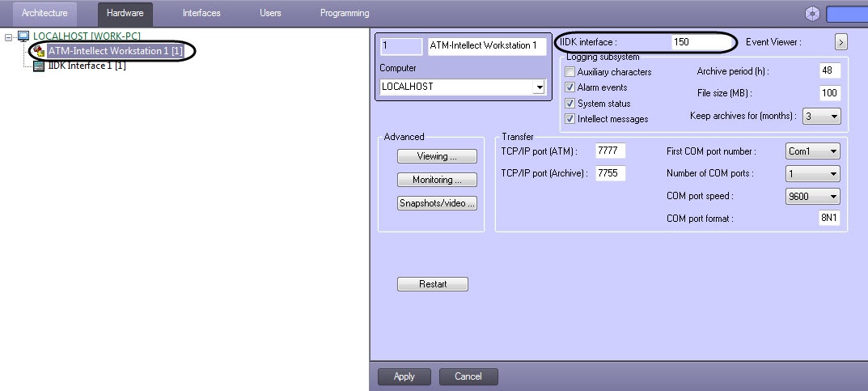The height and width of the screenshot is (391, 868).
Task: Select LOCALHOST [WORK-PC] in tree
Action: point(87,36)
